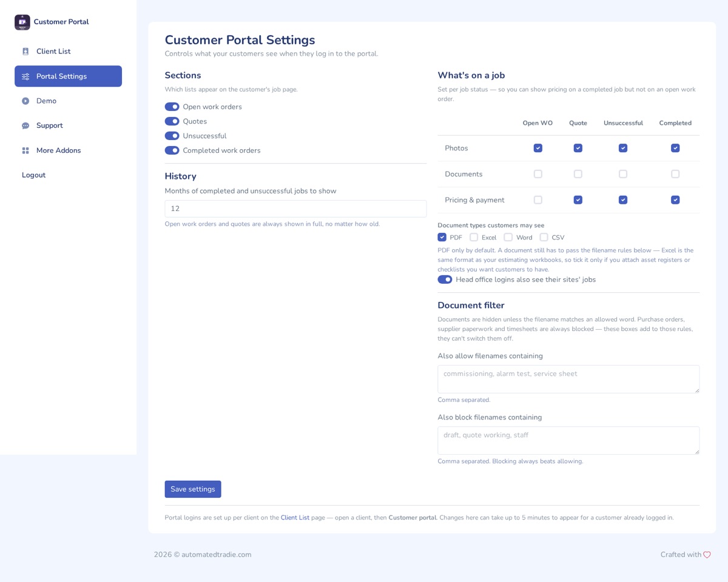Click the Save settings button
Image resolution: width=728 pixels, height=582 pixels.
(x=193, y=489)
